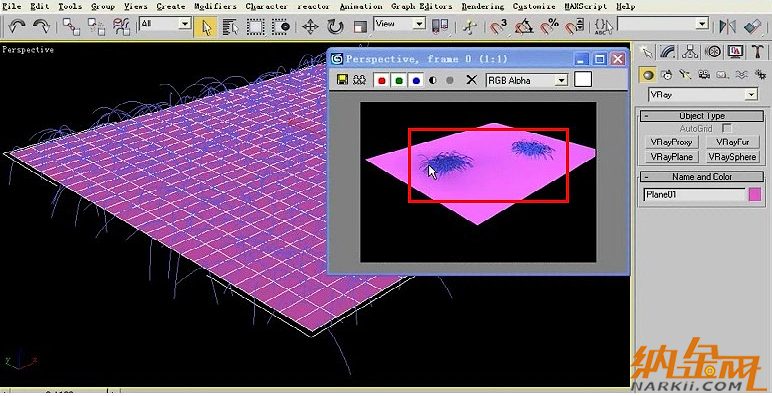Activate the Unlink Selection tool

pyautogui.click(x=96, y=26)
